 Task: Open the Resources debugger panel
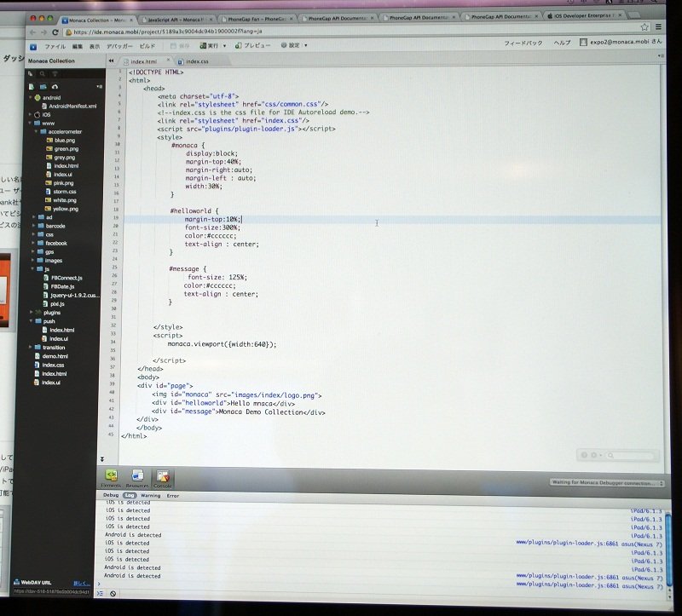click(x=137, y=479)
